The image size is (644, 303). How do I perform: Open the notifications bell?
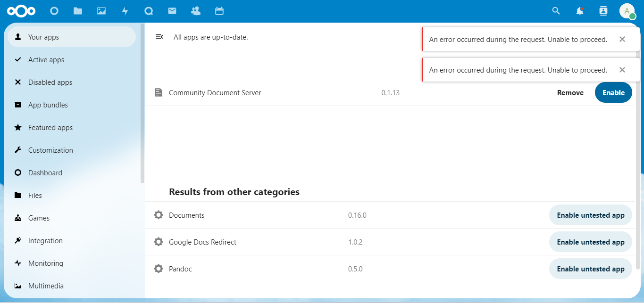[580, 11]
